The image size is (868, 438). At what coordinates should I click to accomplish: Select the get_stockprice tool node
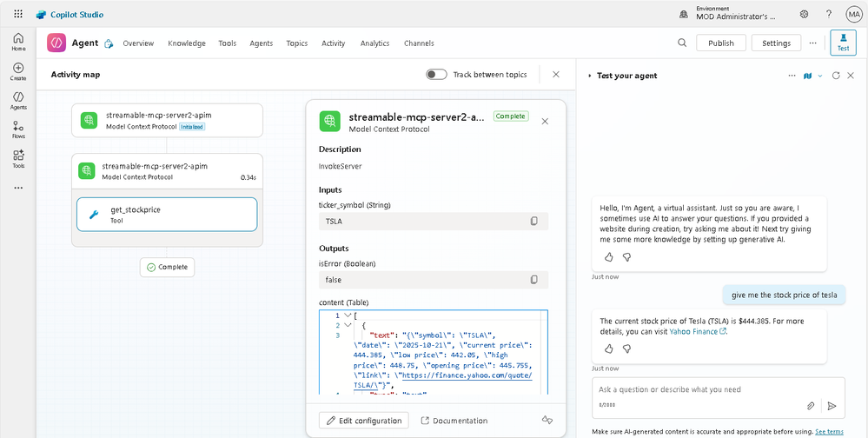click(x=167, y=215)
